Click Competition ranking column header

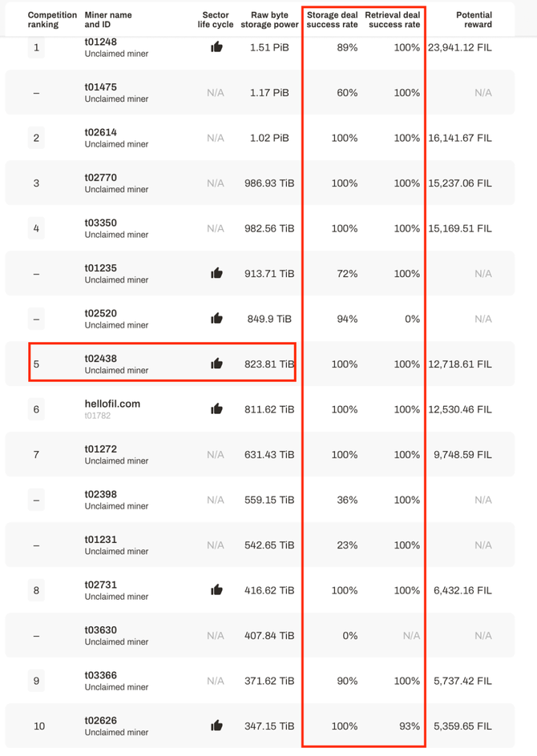(x=52, y=20)
